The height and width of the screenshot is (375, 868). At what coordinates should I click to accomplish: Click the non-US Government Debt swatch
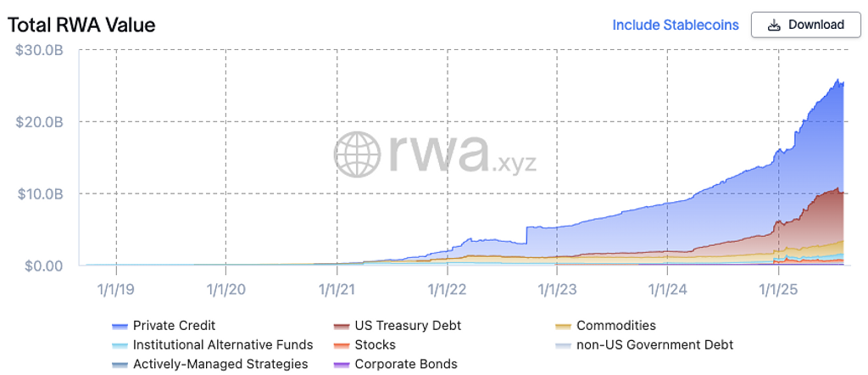(563, 345)
